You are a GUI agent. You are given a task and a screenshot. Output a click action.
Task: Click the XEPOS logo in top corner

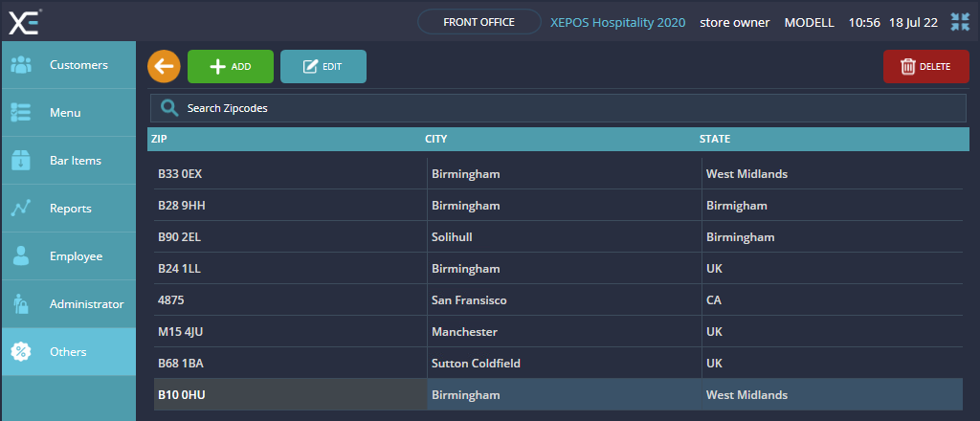pyautogui.click(x=24, y=21)
